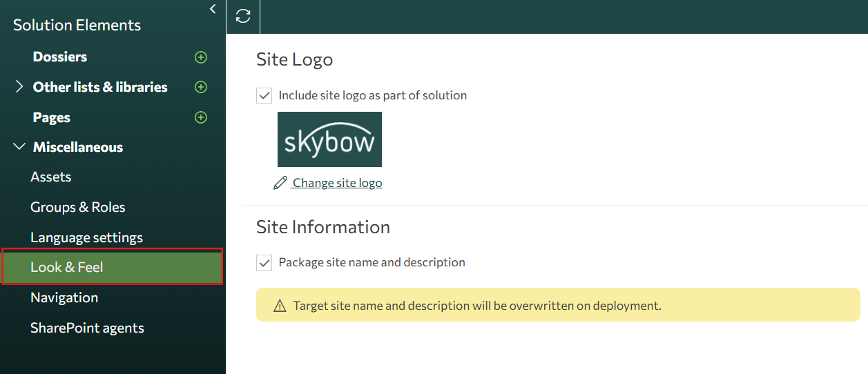Select Pages in Solution Elements

click(52, 117)
